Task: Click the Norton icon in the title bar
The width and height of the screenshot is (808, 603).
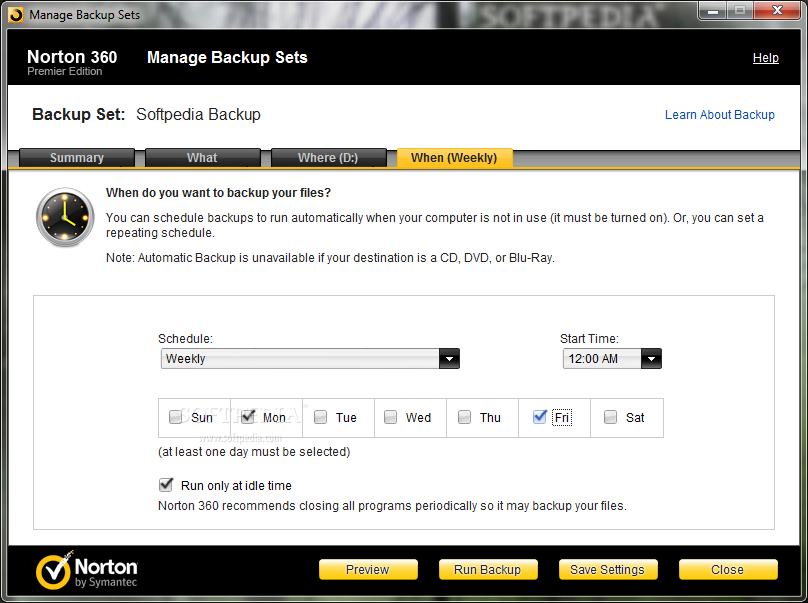Action: click(x=16, y=15)
